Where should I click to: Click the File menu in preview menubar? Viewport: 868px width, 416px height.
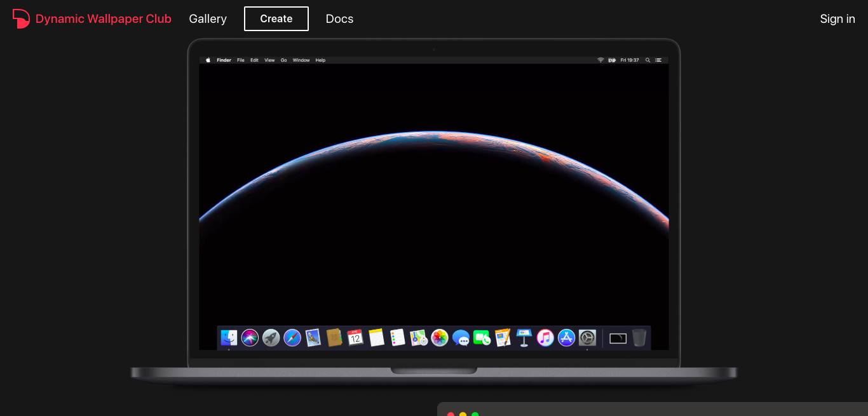241,60
